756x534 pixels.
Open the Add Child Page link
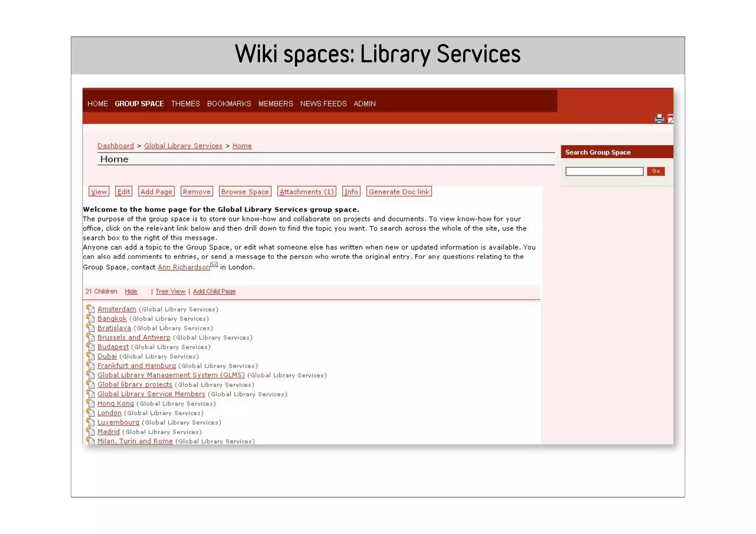click(x=214, y=291)
